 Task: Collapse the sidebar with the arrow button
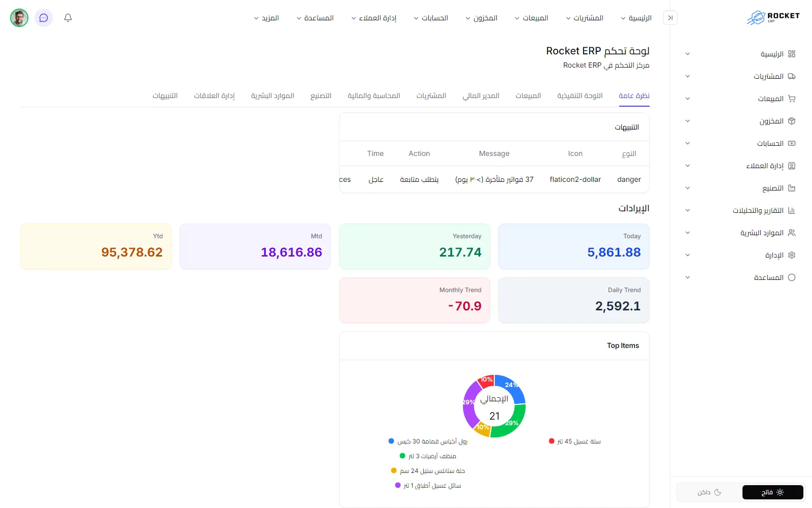[x=670, y=18]
